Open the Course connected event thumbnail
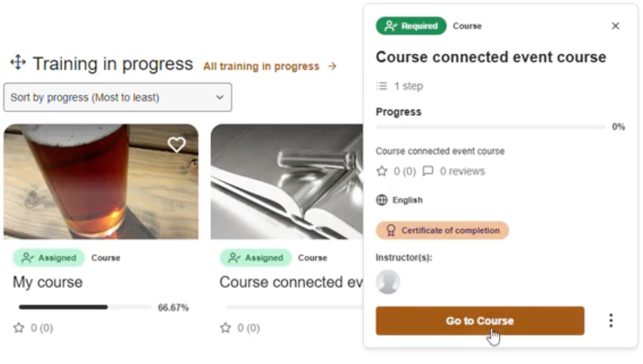 coord(287,182)
